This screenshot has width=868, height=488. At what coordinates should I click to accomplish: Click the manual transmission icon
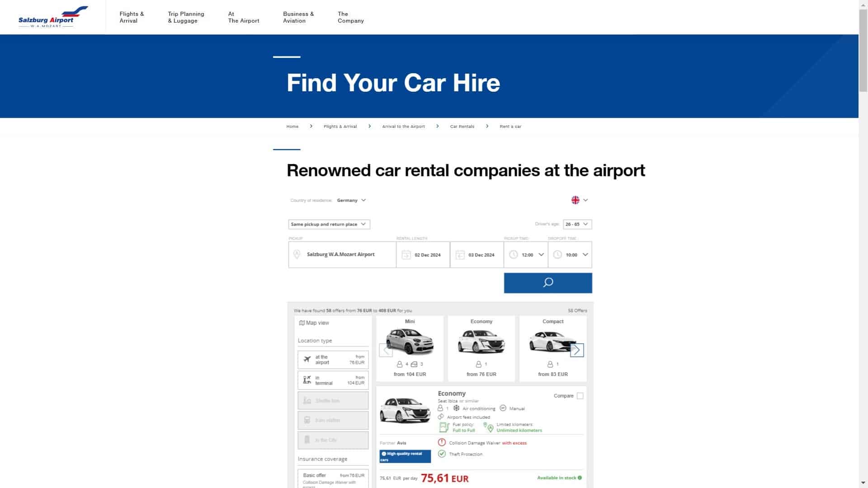click(503, 408)
